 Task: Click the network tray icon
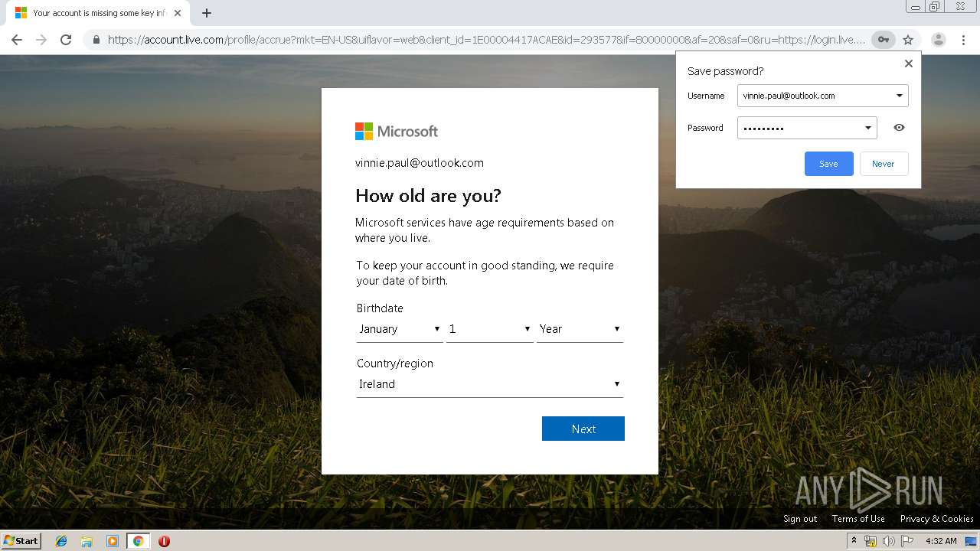pos(871,541)
